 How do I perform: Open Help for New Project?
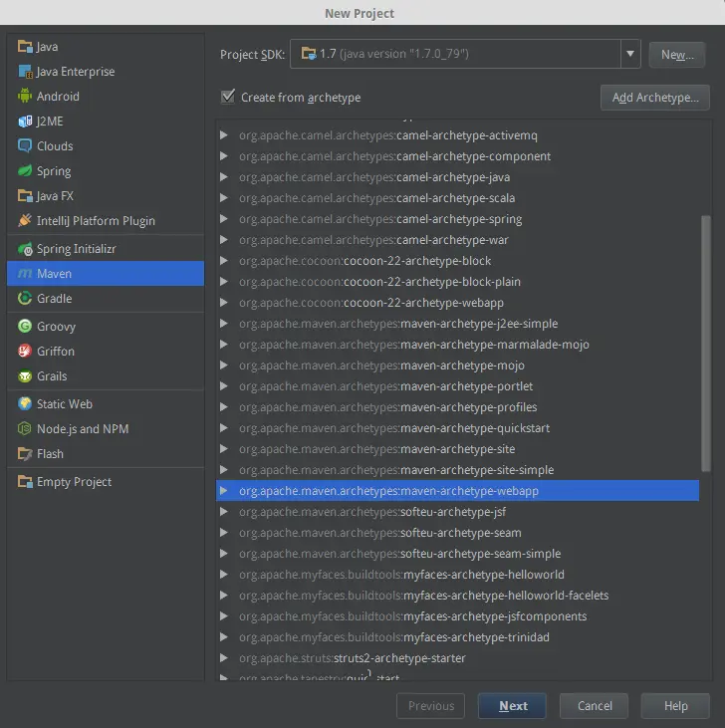tap(675, 706)
